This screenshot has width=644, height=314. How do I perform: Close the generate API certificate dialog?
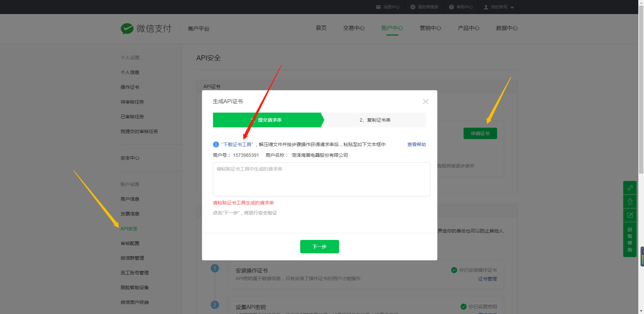pyautogui.click(x=426, y=102)
